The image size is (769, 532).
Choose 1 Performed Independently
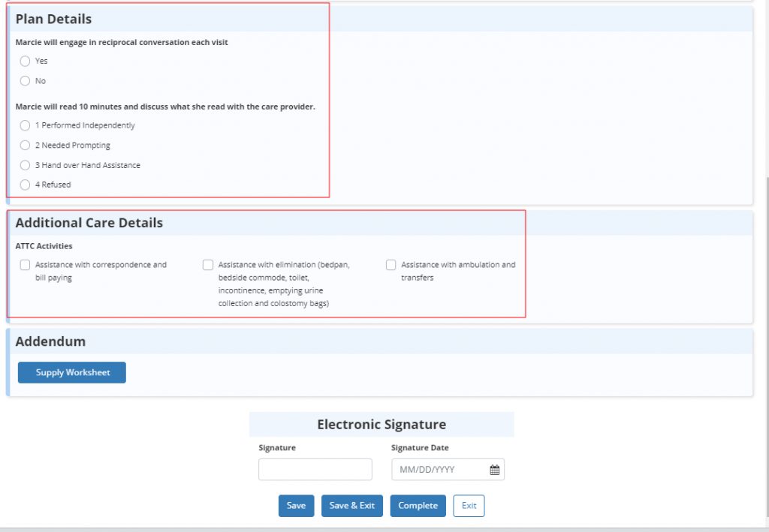tap(25, 125)
